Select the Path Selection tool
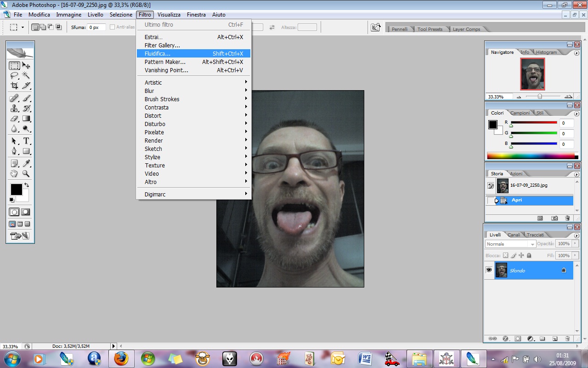This screenshot has width=588, height=368. click(14, 141)
